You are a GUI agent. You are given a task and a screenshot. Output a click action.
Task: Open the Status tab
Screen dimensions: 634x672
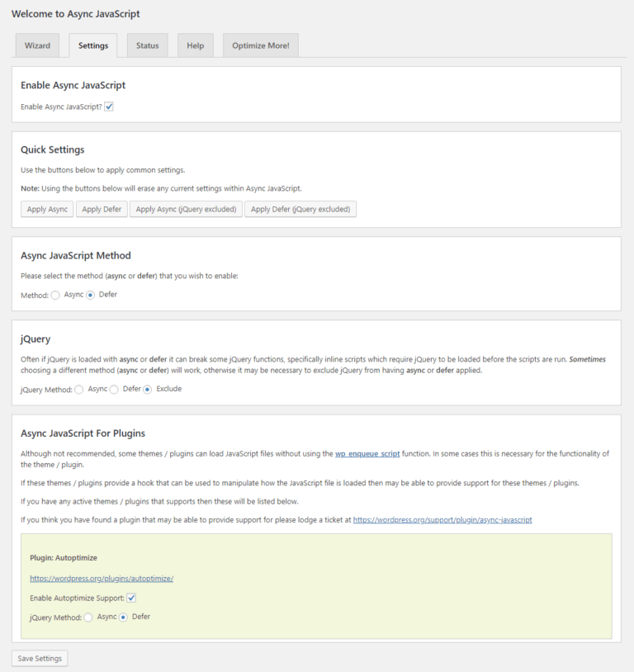coord(148,45)
